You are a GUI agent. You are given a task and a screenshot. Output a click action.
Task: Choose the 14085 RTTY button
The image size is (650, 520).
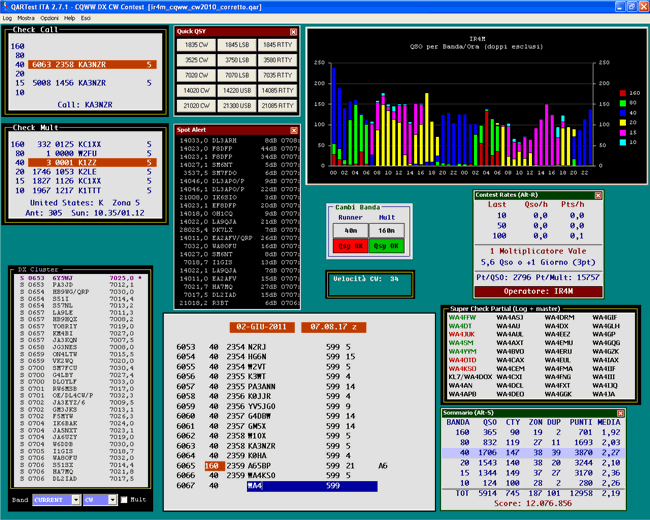pyautogui.click(x=277, y=90)
